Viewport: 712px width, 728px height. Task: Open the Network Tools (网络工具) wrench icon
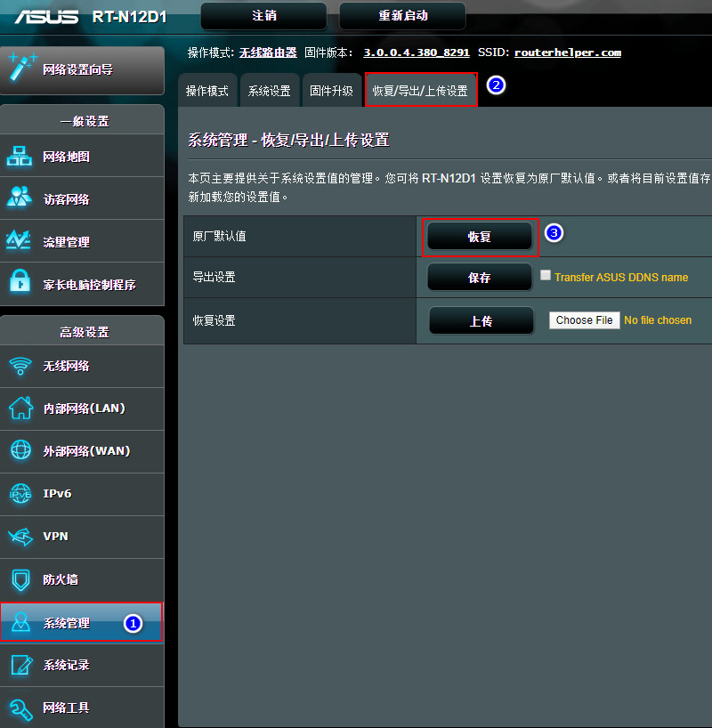20,708
